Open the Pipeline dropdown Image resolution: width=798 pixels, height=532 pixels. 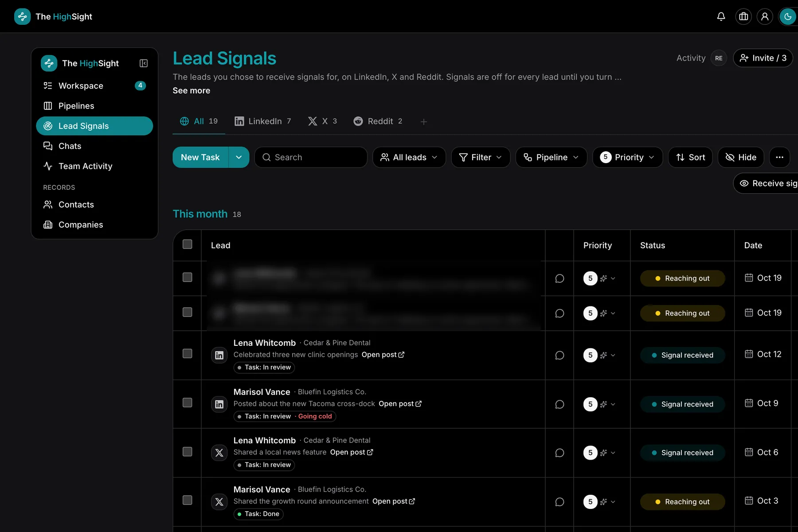(x=551, y=157)
